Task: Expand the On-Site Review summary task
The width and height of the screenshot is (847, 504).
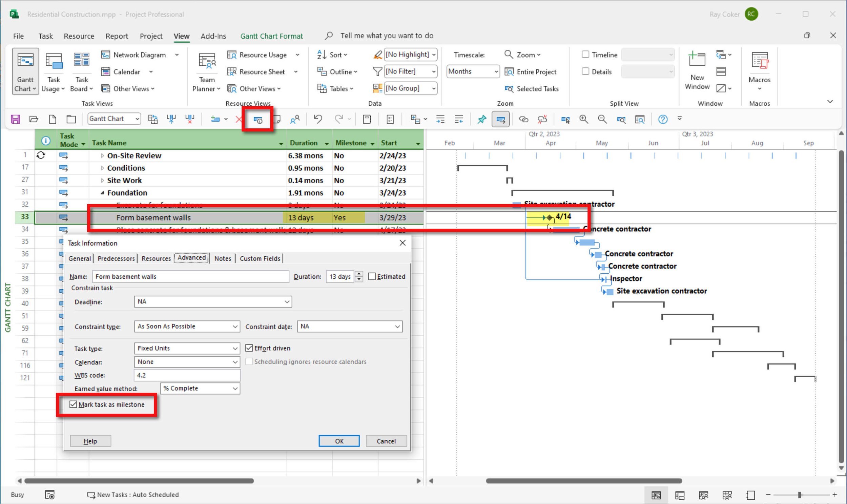Action: tap(102, 155)
